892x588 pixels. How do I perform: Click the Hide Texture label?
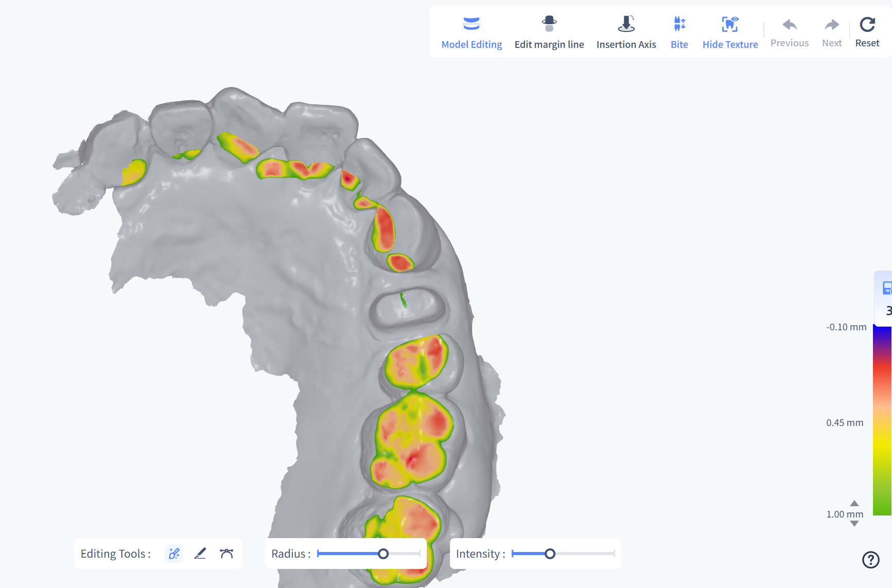coord(730,45)
